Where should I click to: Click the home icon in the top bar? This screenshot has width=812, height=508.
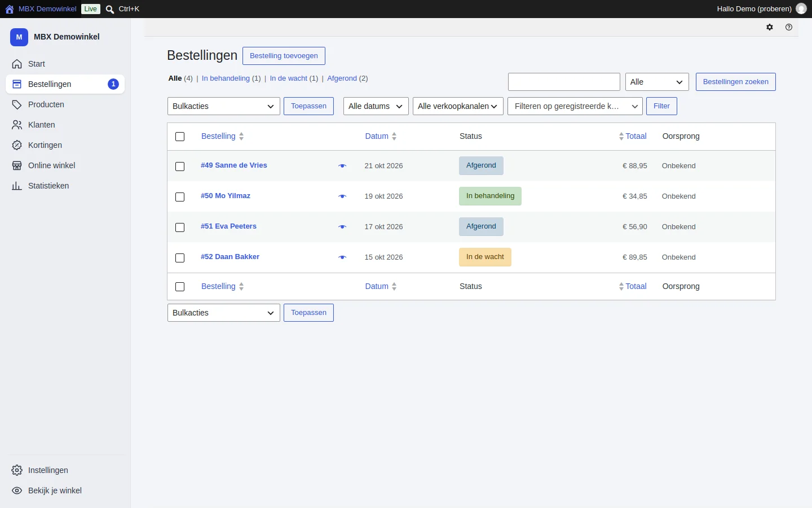point(10,9)
